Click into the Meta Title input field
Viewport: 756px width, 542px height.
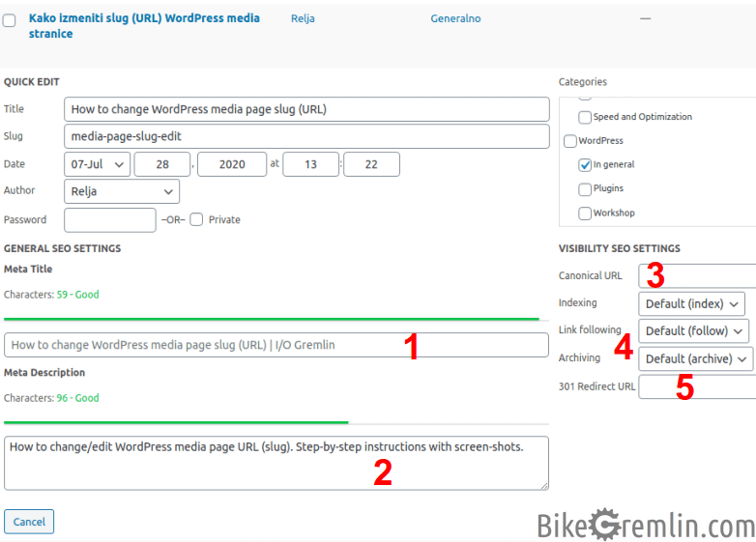coord(276,345)
